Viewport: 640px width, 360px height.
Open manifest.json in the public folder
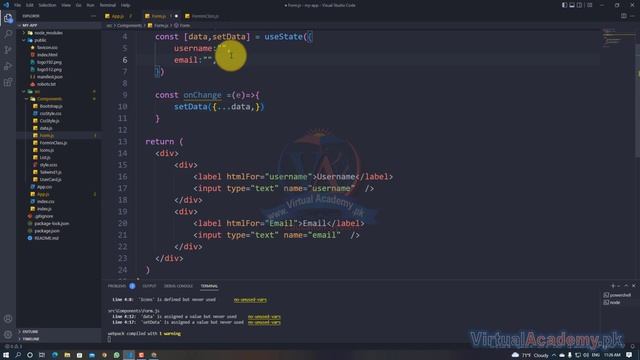(x=49, y=77)
